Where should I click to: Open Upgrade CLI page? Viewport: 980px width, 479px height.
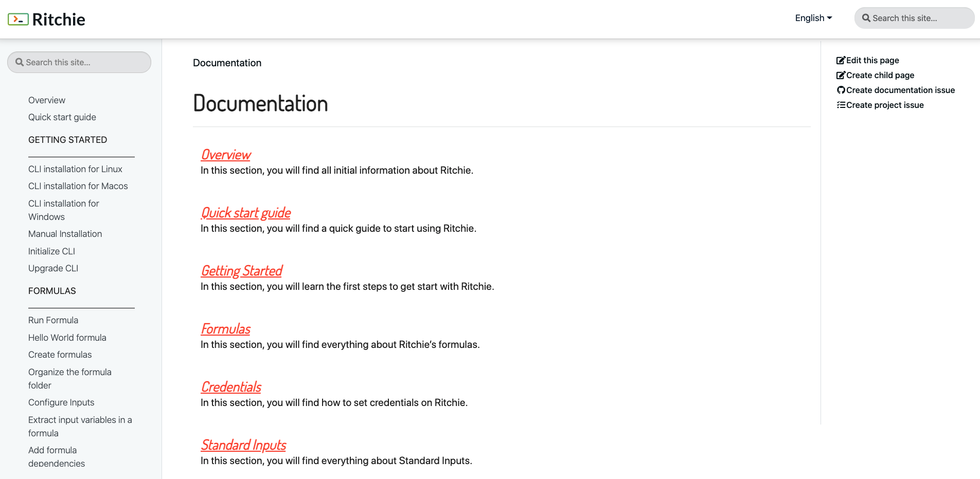coord(54,268)
